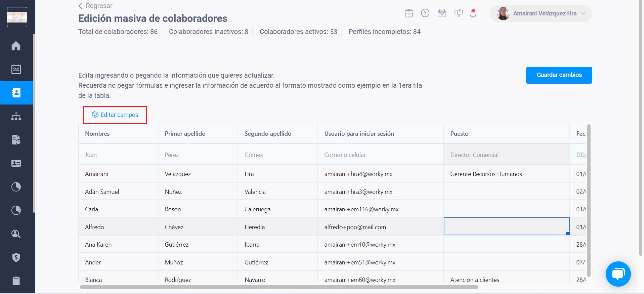The width and height of the screenshot is (644, 294).
Task: Click Amairani Velázquez profile avatar
Action: click(x=503, y=13)
